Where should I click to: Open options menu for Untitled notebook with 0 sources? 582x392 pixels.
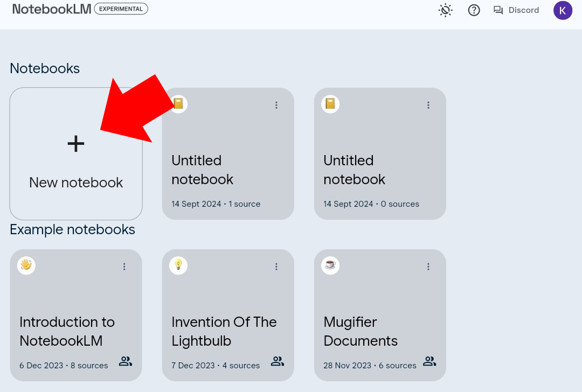pyautogui.click(x=428, y=105)
